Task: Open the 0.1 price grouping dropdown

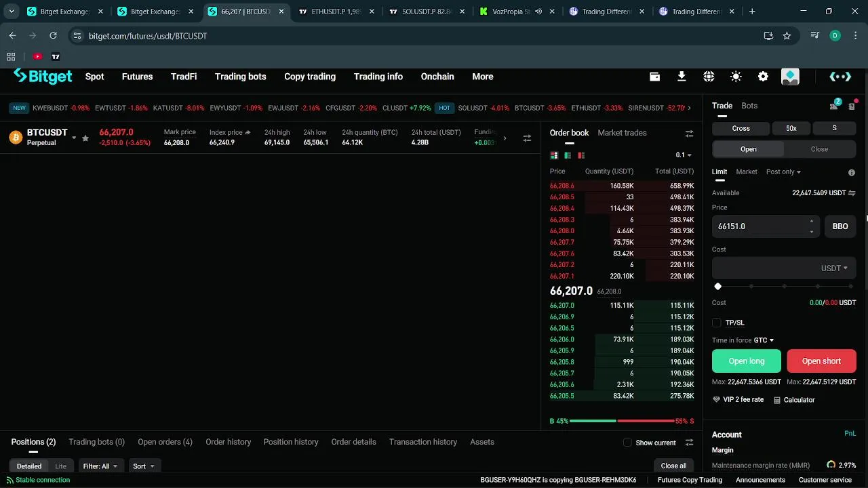Action: pyautogui.click(x=684, y=155)
